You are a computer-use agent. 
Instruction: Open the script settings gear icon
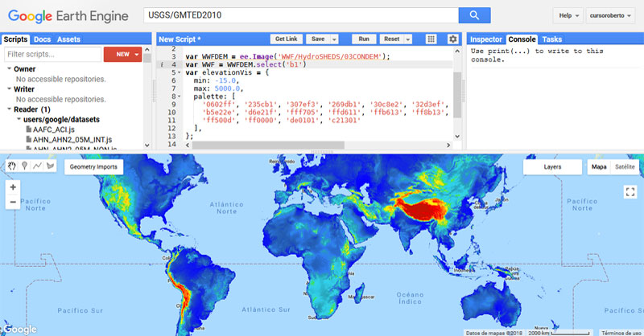pos(452,39)
